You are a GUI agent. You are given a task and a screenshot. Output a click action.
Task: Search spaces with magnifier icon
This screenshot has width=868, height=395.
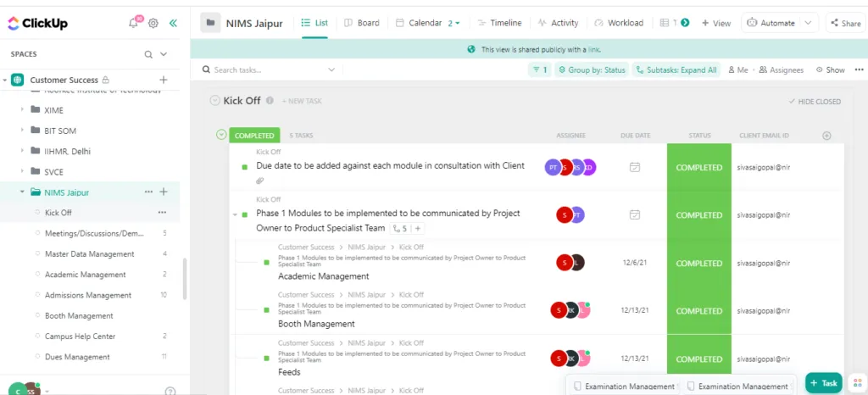click(148, 54)
